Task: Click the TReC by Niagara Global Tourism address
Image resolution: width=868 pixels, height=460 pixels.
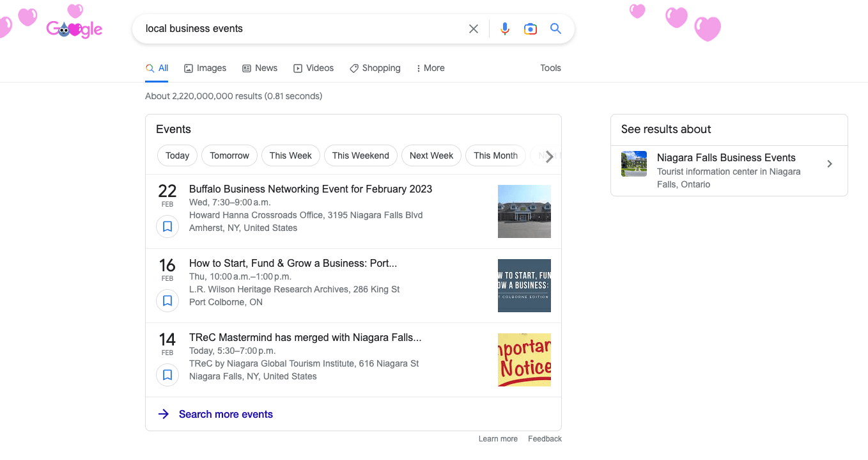Action: (304, 364)
